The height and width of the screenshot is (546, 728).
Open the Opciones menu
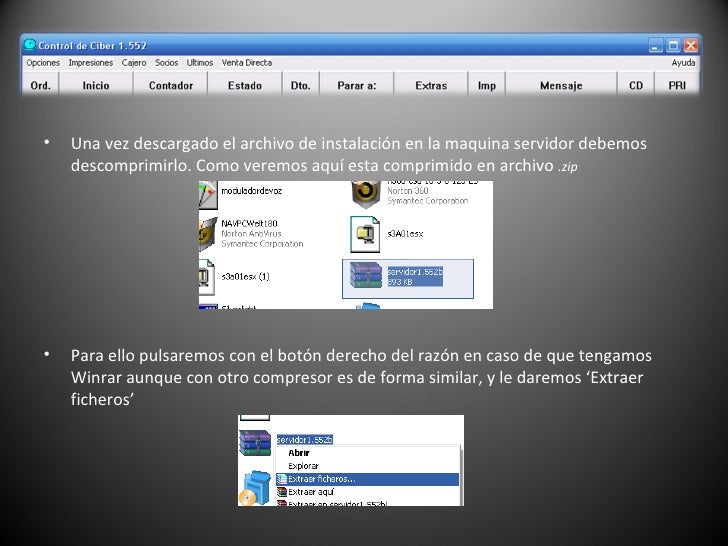[43, 63]
